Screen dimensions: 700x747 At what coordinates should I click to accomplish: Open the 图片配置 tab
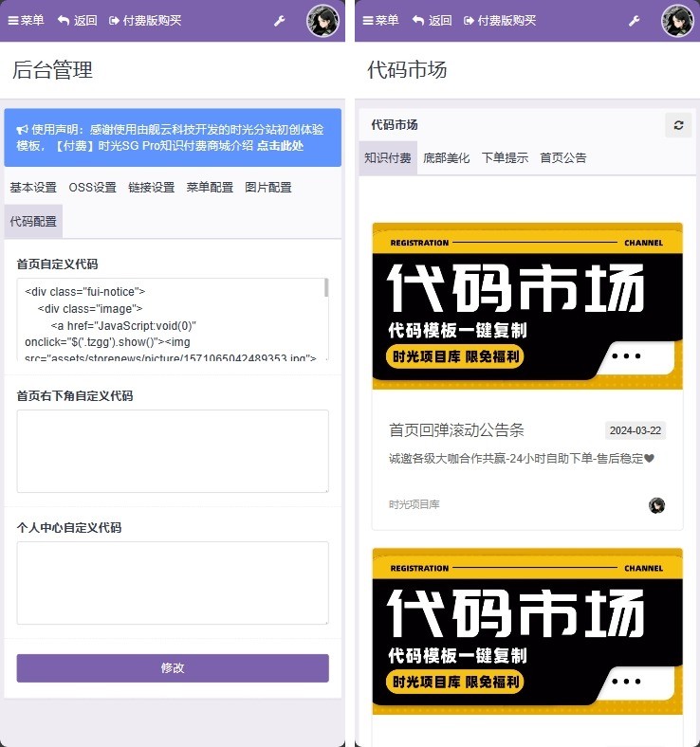coord(267,188)
